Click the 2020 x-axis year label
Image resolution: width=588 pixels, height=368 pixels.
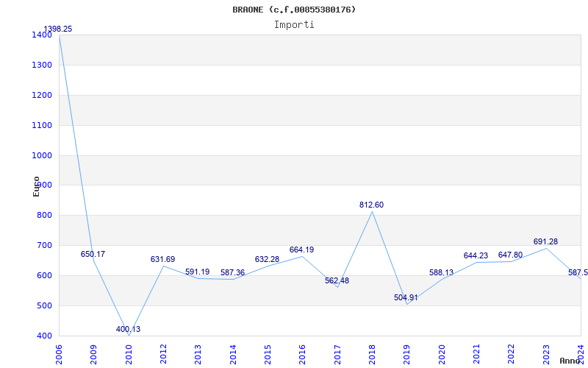point(442,355)
